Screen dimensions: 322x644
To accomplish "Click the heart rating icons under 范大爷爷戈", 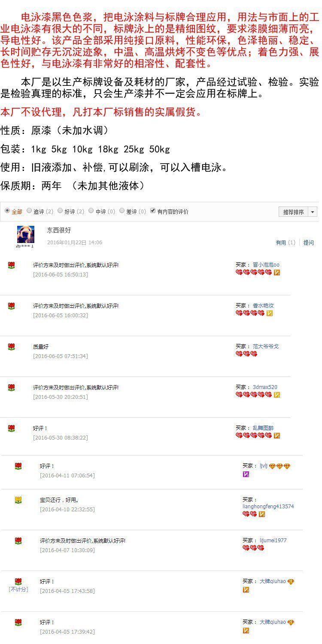I will [246, 354].
